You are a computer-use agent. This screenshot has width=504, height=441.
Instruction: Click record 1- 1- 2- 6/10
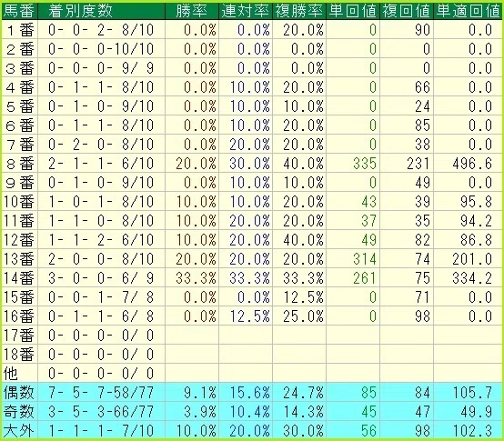click(x=101, y=240)
